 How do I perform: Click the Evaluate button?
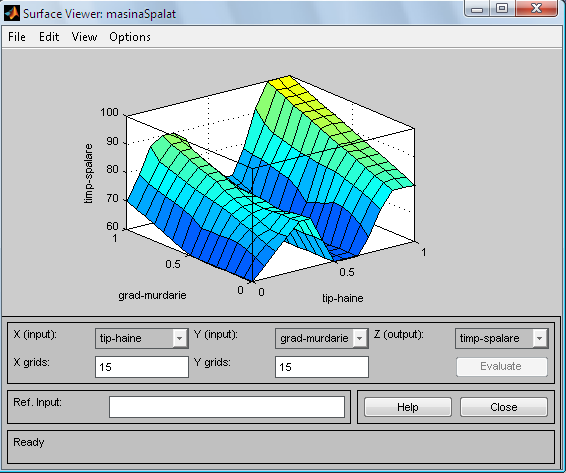502,366
